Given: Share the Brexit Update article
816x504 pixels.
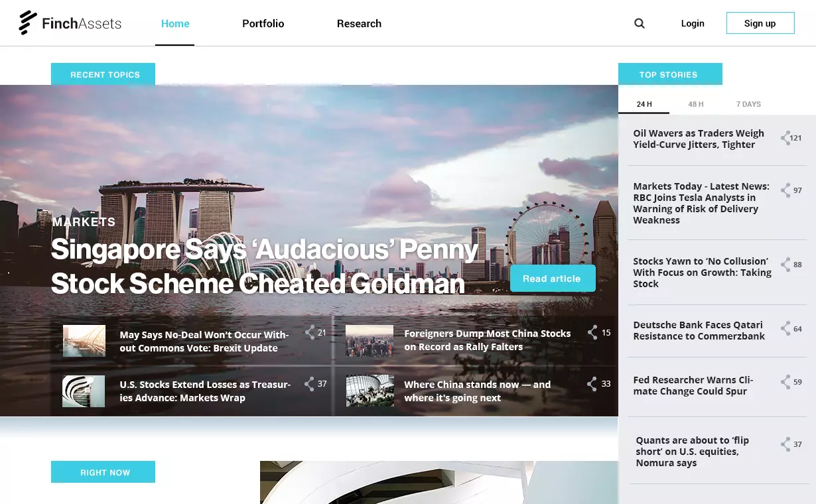Looking at the screenshot, I should [310, 332].
